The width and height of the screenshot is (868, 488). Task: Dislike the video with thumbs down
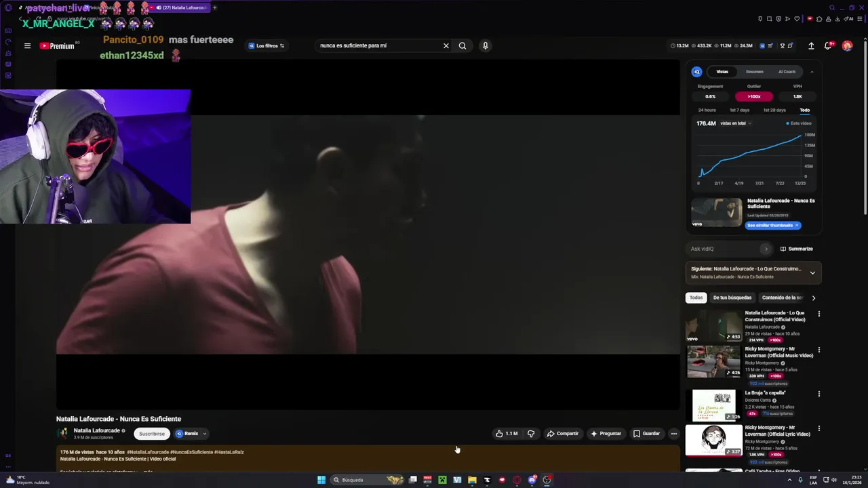coord(531,434)
